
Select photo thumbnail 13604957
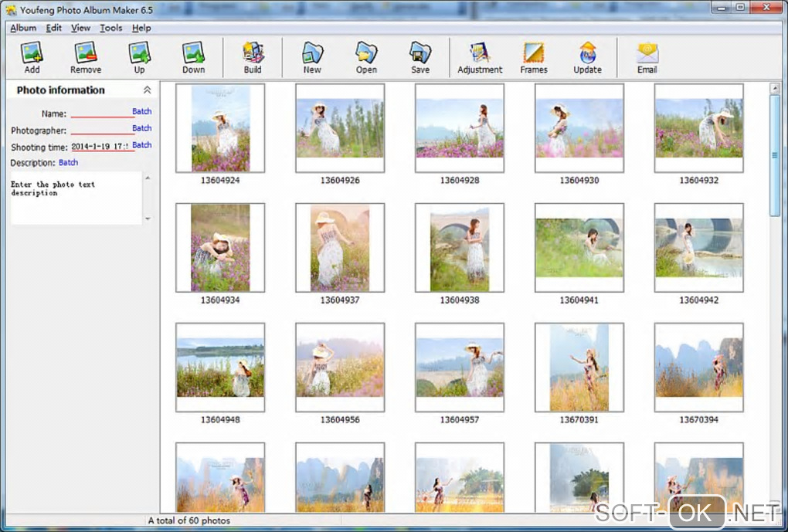[x=460, y=368]
